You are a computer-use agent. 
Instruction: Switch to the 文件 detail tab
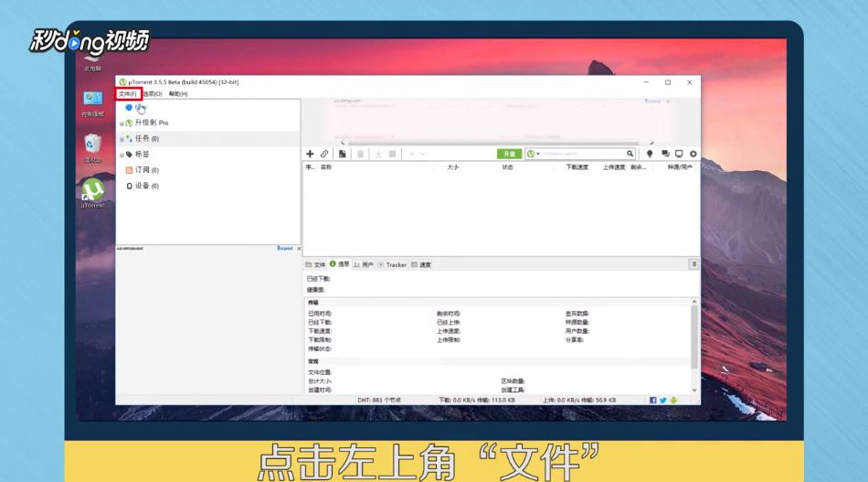pyautogui.click(x=315, y=265)
